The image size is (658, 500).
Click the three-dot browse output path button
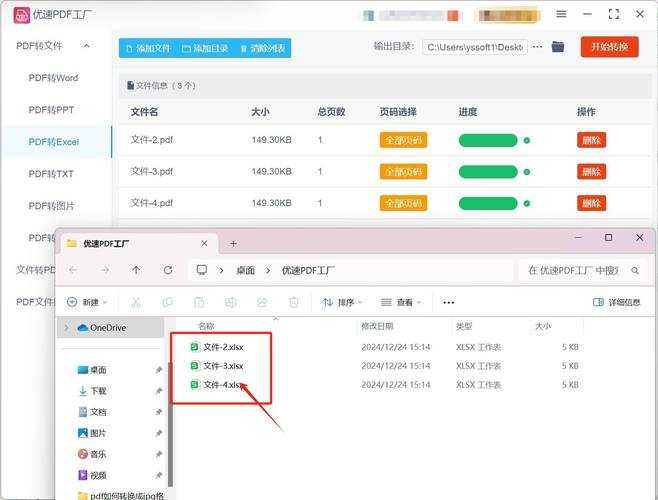click(537, 47)
